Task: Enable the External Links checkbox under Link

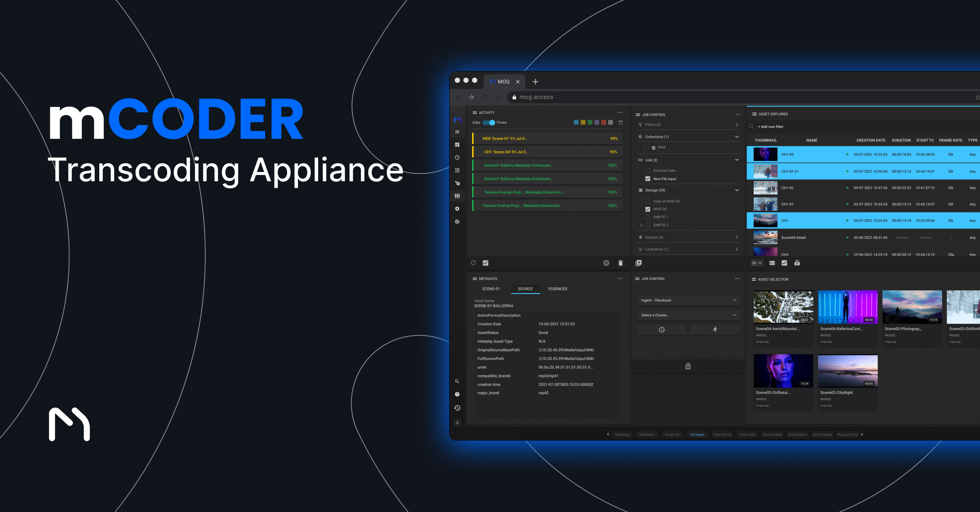Action: [x=648, y=170]
